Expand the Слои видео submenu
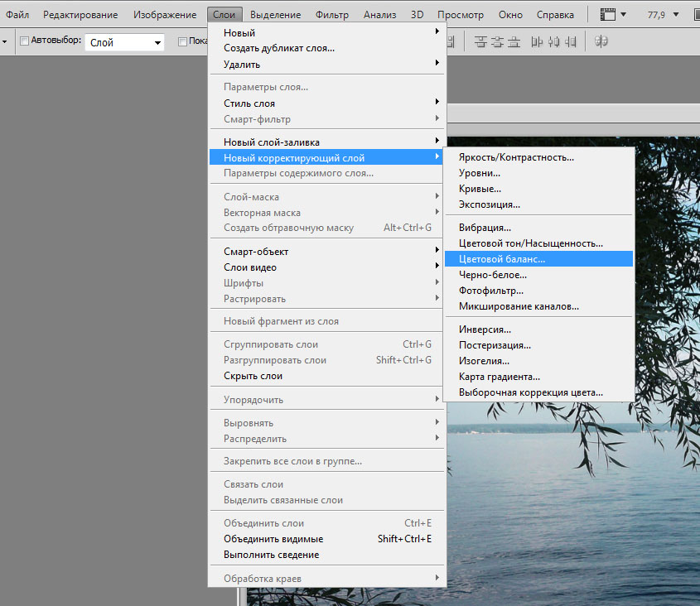The width and height of the screenshot is (700, 606). tap(326, 267)
